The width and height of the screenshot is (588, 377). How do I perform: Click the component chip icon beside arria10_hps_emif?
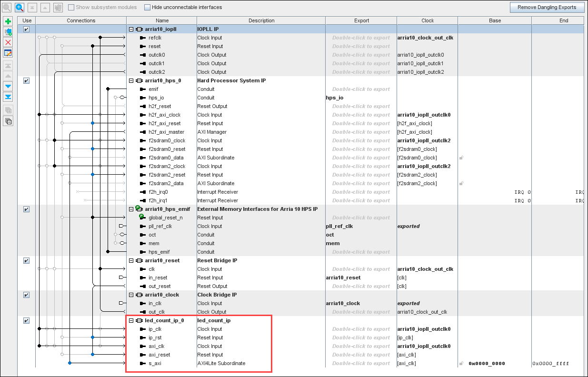coord(140,209)
